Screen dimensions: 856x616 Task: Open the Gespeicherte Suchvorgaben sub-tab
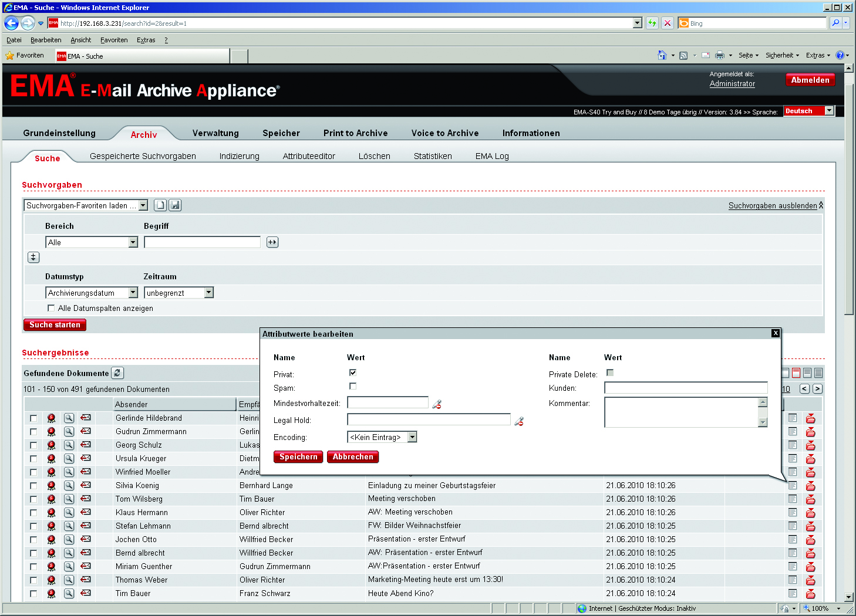click(x=143, y=156)
